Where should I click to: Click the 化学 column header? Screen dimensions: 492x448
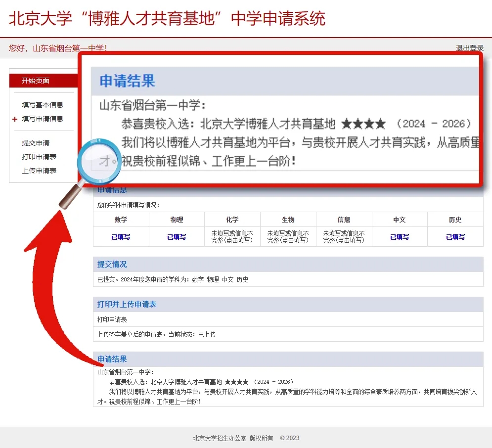[x=232, y=220]
